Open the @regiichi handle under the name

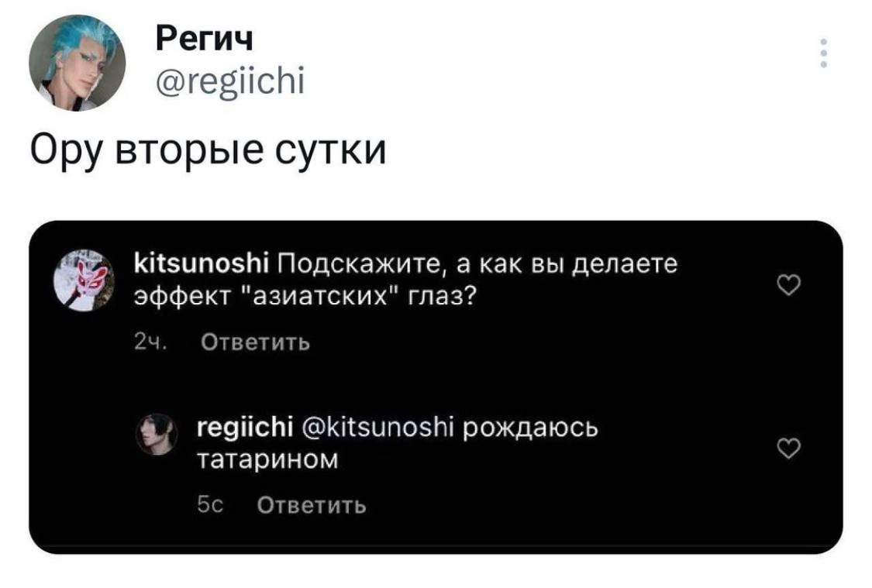(x=230, y=78)
